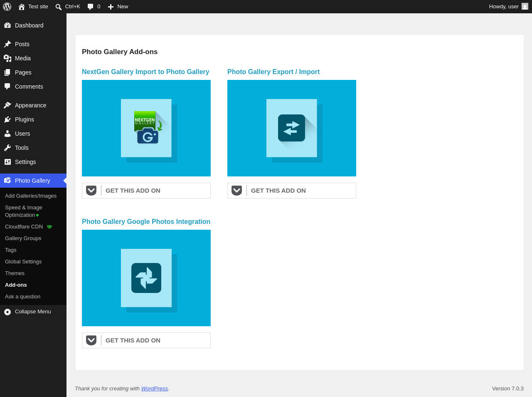Open Speed & Image Optimization submenu

33,211
